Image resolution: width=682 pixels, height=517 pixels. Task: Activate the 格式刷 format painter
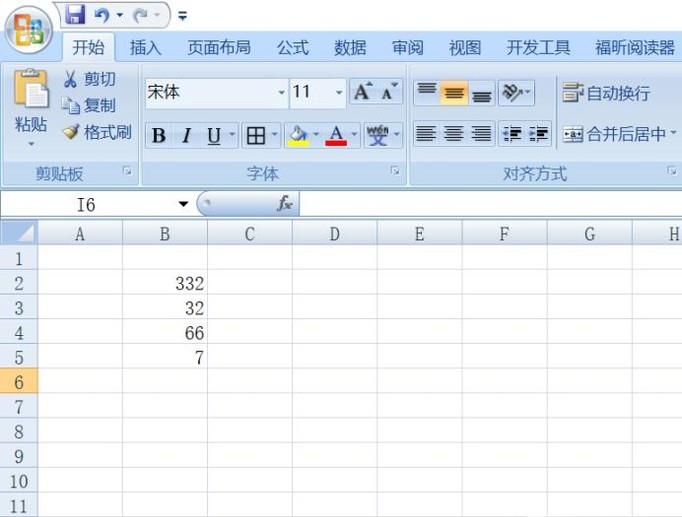click(x=97, y=132)
